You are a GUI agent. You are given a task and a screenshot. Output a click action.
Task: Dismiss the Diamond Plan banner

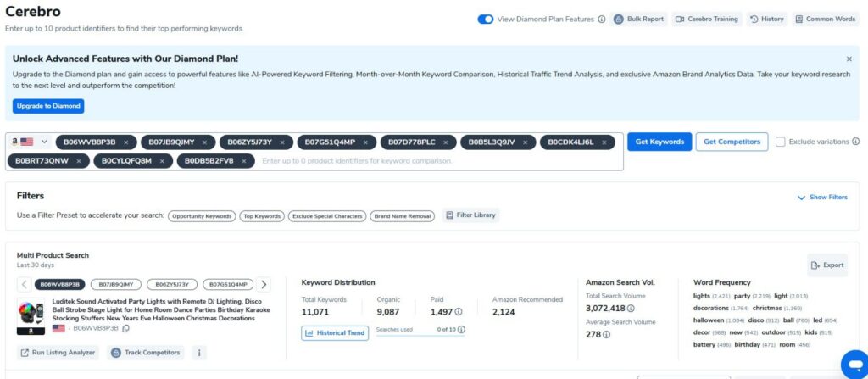click(849, 59)
